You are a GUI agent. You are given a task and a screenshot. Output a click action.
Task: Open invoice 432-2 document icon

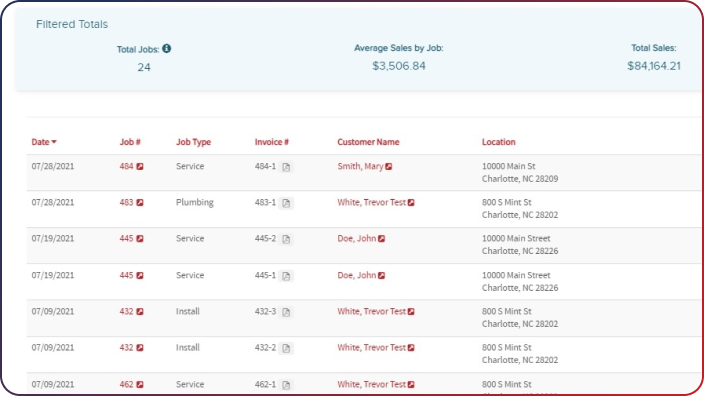(286, 348)
